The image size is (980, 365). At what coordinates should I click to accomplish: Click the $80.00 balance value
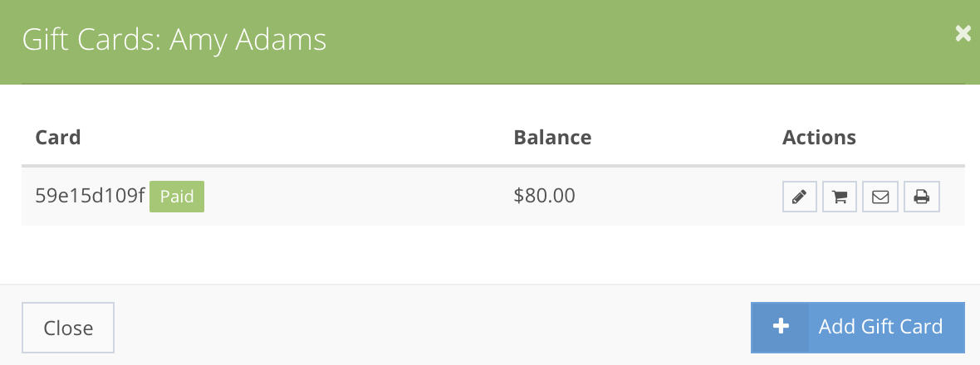click(x=544, y=196)
